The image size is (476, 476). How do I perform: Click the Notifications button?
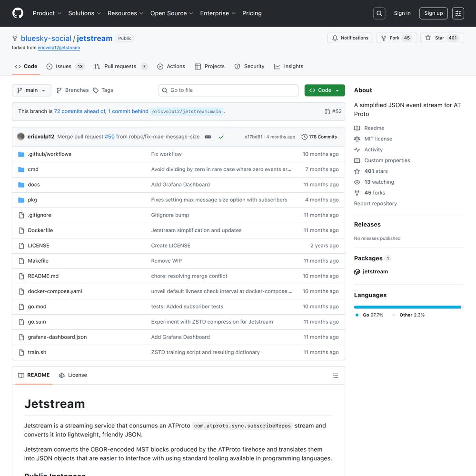pos(350,38)
